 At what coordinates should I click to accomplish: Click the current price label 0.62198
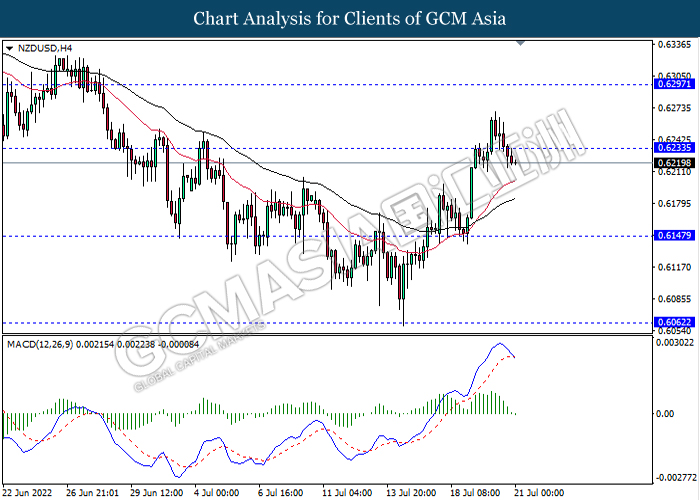tap(675, 163)
